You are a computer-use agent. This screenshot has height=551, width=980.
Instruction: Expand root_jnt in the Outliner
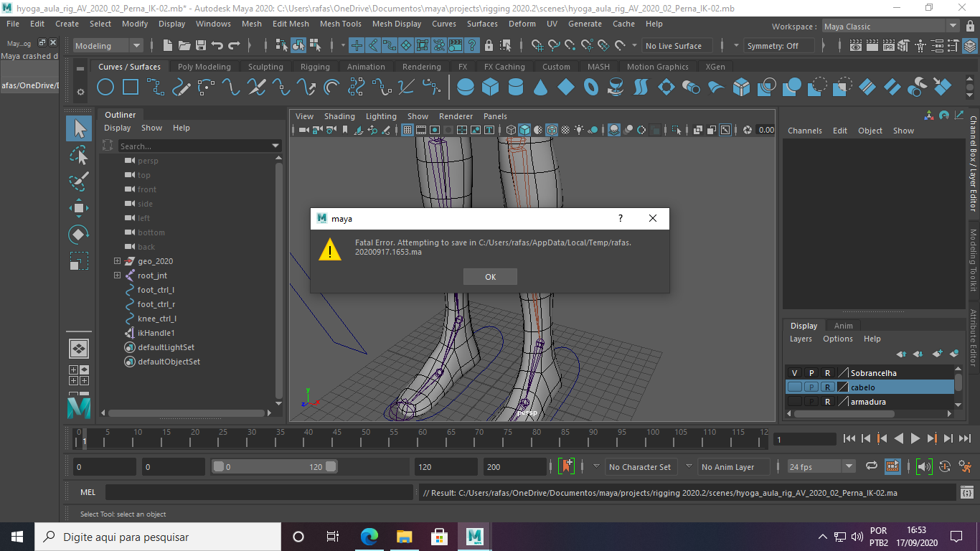tap(117, 275)
